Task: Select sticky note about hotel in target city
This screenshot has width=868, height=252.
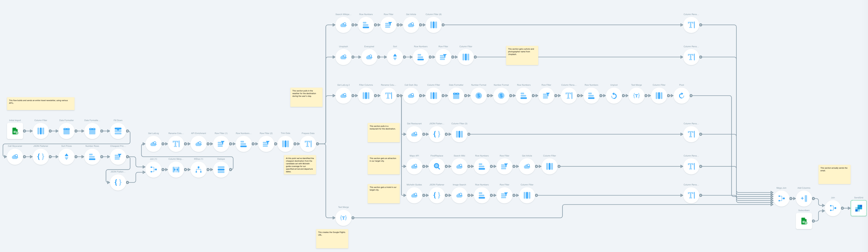Action: 383,194
